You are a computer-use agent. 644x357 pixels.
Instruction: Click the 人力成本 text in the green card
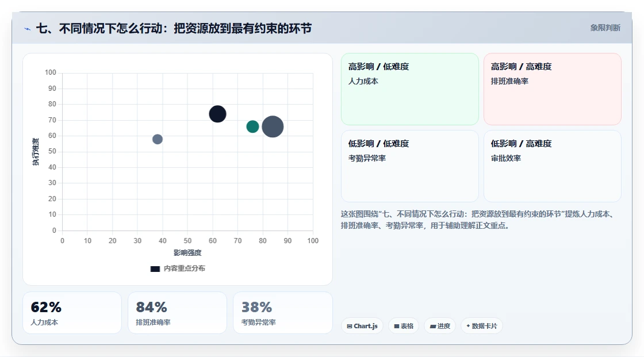[x=363, y=81]
